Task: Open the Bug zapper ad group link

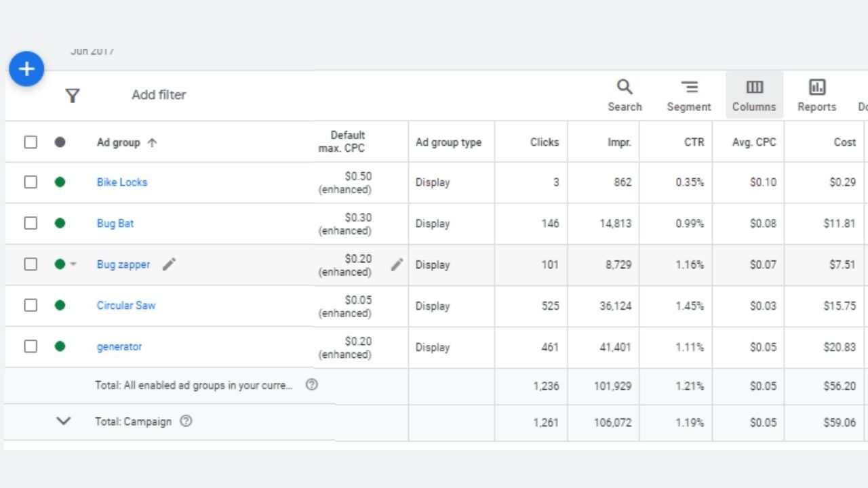Action: point(123,265)
